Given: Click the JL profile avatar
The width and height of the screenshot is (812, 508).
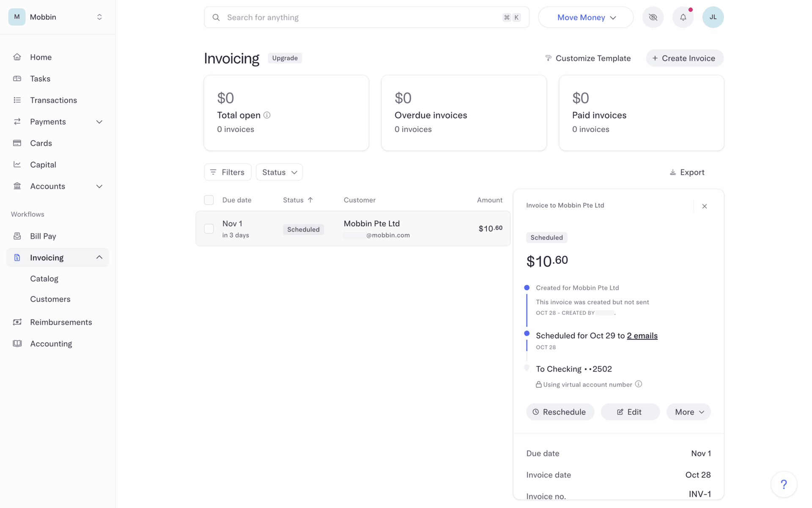Looking at the screenshot, I should (713, 17).
